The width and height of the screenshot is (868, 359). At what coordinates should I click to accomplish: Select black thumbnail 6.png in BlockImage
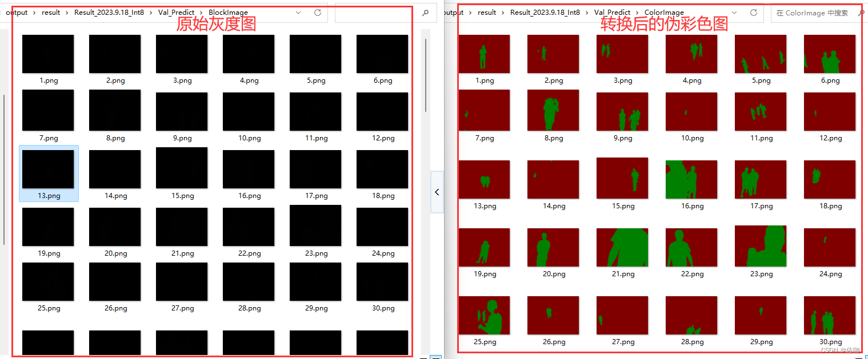[382, 54]
